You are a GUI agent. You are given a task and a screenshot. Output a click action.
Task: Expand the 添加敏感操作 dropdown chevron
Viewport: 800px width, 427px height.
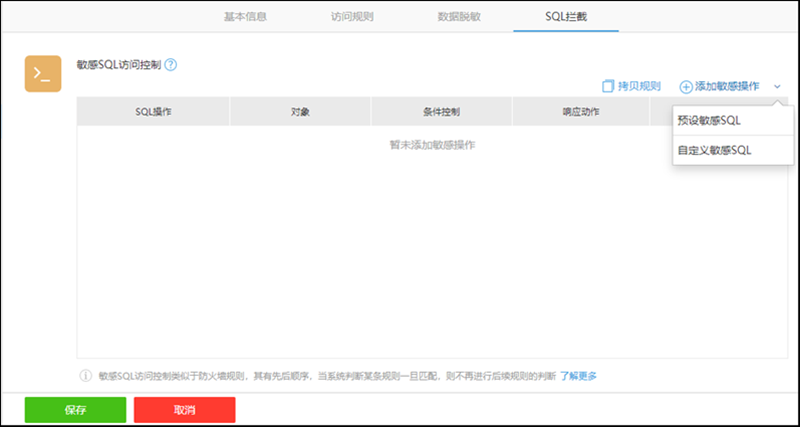777,87
